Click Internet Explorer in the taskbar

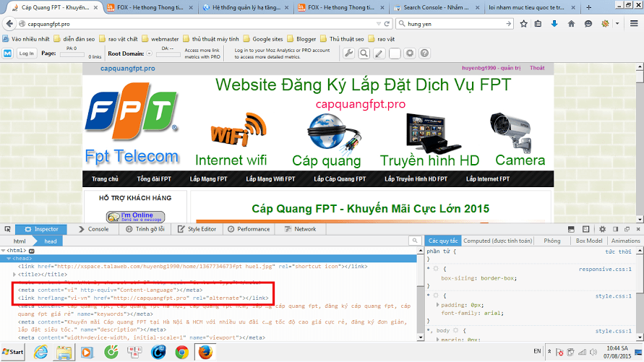pyautogui.click(x=40, y=352)
